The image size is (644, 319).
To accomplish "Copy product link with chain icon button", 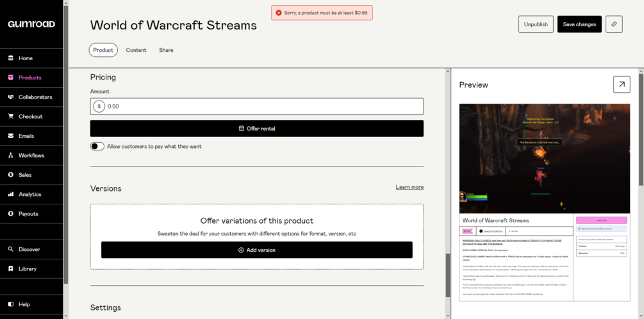I will click(614, 24).
